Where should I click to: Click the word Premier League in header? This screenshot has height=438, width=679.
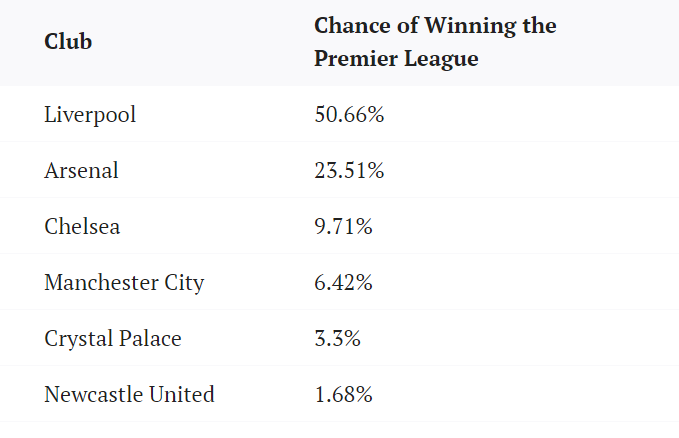(396, 59)
